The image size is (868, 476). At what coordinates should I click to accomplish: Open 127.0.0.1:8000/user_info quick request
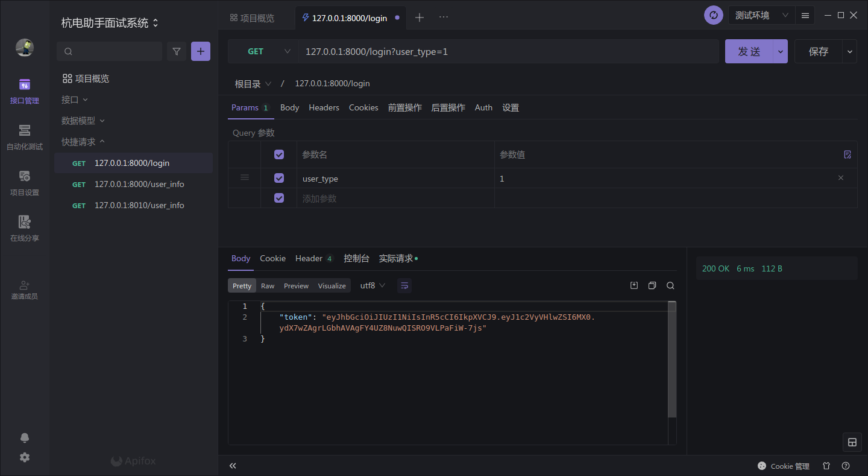pyautogui.click(x=133, y=184)
